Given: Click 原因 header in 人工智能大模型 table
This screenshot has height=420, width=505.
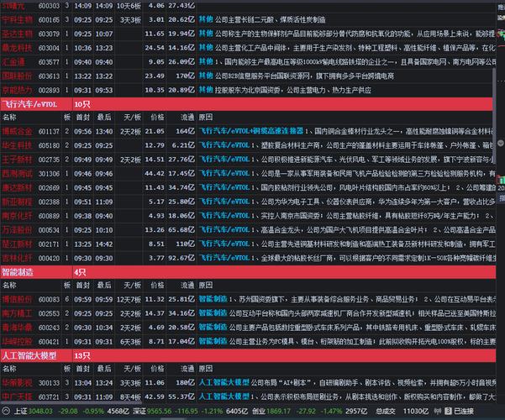Looking at the screenshot, I should coord(206,369).
